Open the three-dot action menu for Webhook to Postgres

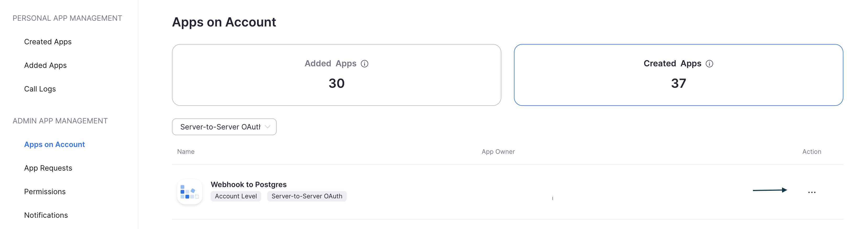811,192
